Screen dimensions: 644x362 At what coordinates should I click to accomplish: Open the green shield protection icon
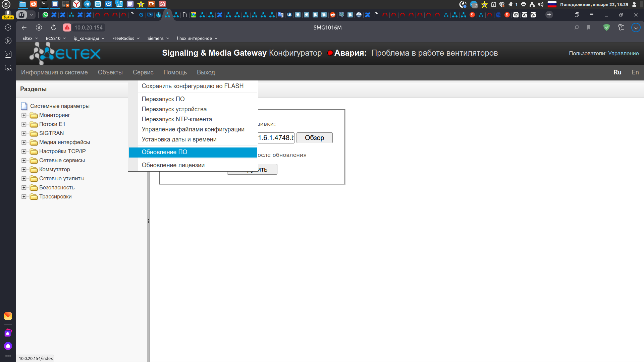[x=606, y=27]
